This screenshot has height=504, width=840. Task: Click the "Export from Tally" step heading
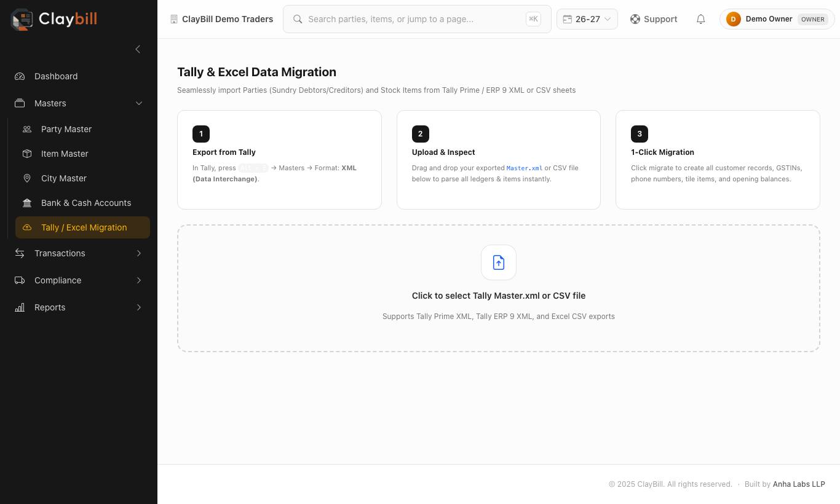[224, 152]
